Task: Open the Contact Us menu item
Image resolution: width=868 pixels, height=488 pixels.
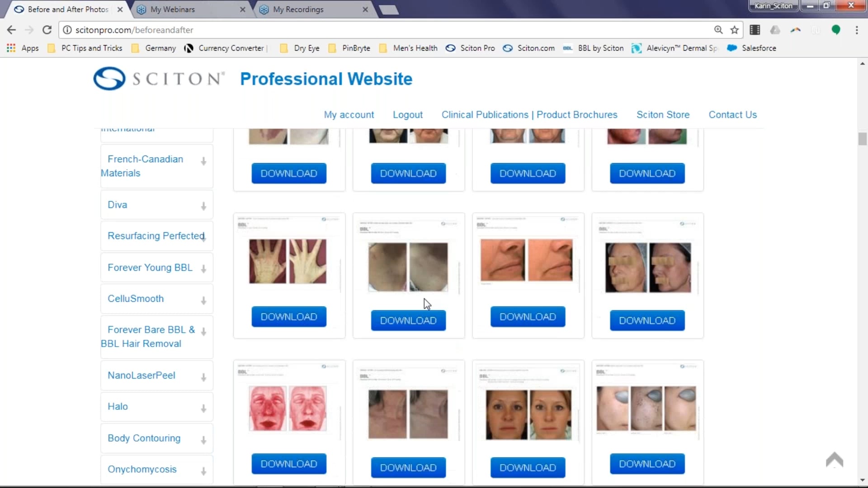Action: tap(733, 114)
